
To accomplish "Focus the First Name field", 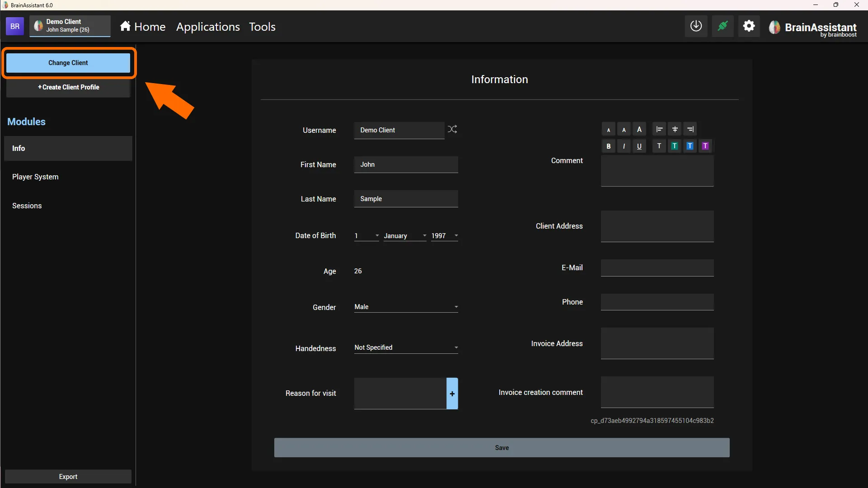I will pos(406,164).
